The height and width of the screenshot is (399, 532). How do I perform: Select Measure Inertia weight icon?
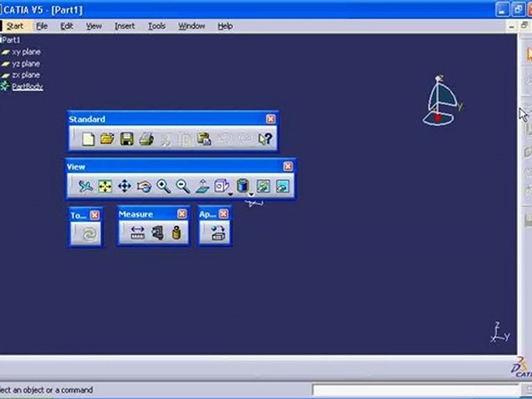[x=176, y=233]
